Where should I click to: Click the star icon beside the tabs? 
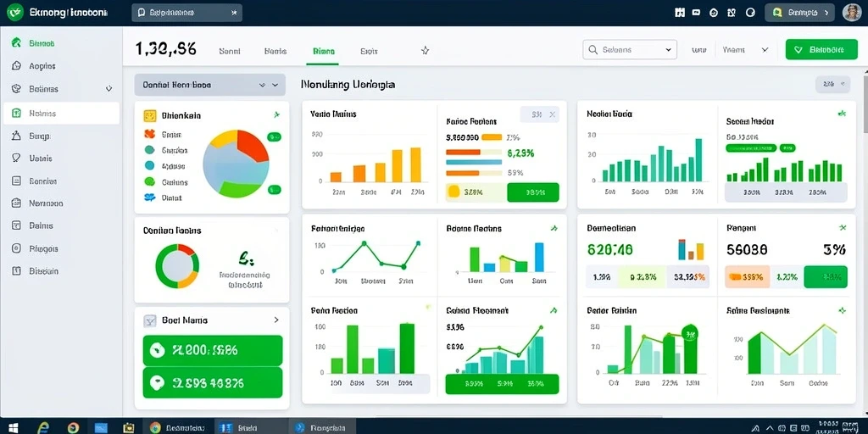click(426, 50)
